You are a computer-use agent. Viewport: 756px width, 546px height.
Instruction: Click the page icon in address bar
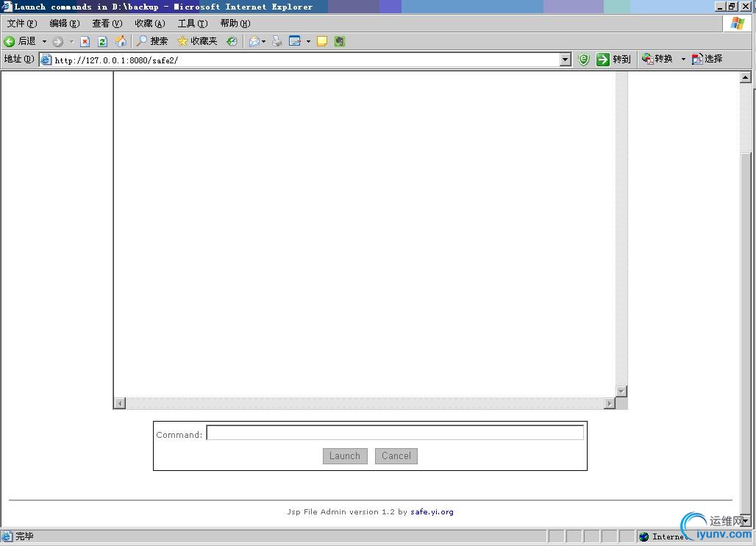coord(46,60)
